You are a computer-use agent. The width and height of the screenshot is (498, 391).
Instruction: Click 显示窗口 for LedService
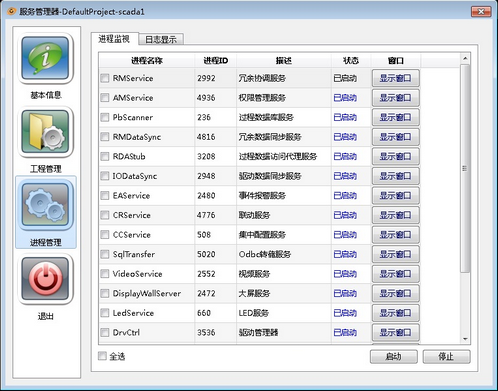tap(395, 313)
